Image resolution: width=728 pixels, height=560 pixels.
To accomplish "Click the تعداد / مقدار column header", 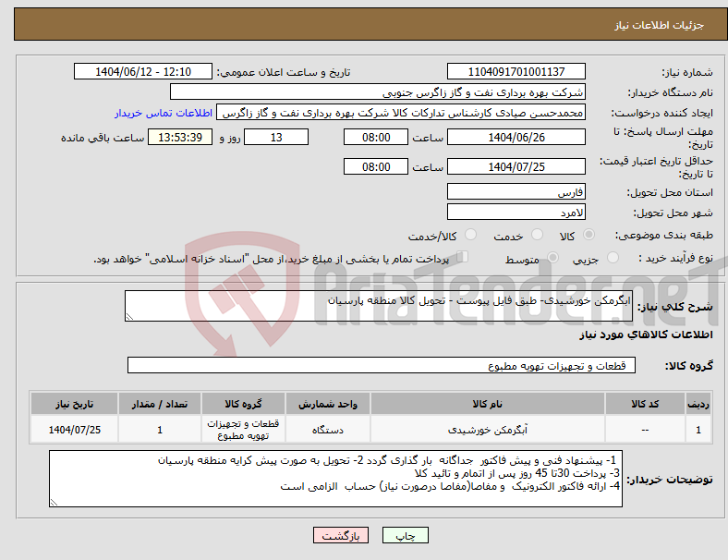I will coord(159,404).
